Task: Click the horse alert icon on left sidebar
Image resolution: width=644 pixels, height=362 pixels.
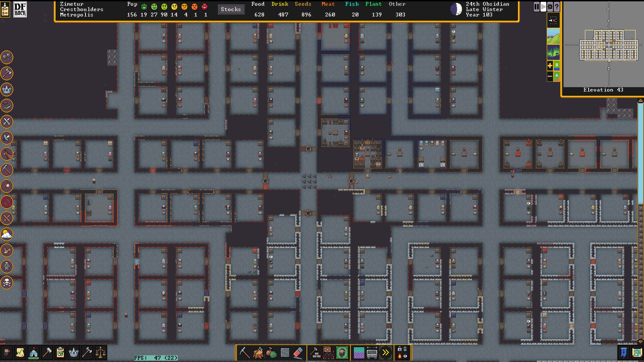Action: (x=7, y=154)
